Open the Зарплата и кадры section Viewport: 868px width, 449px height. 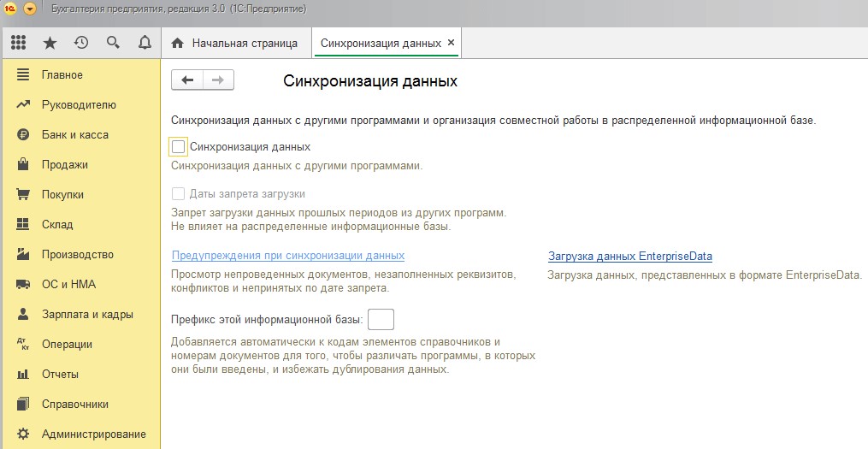click(x=86, y=315)
